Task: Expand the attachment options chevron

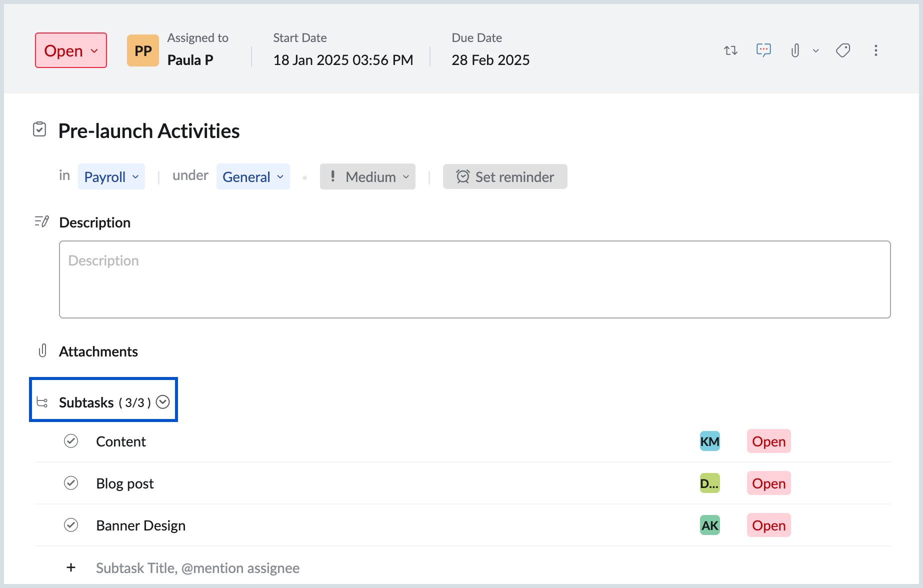Action: (816, 50)
